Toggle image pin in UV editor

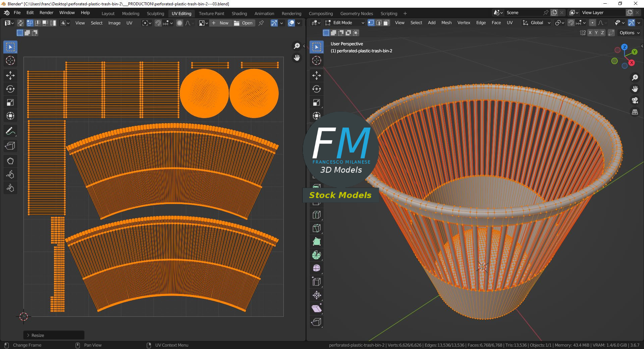tap(261, 23)
